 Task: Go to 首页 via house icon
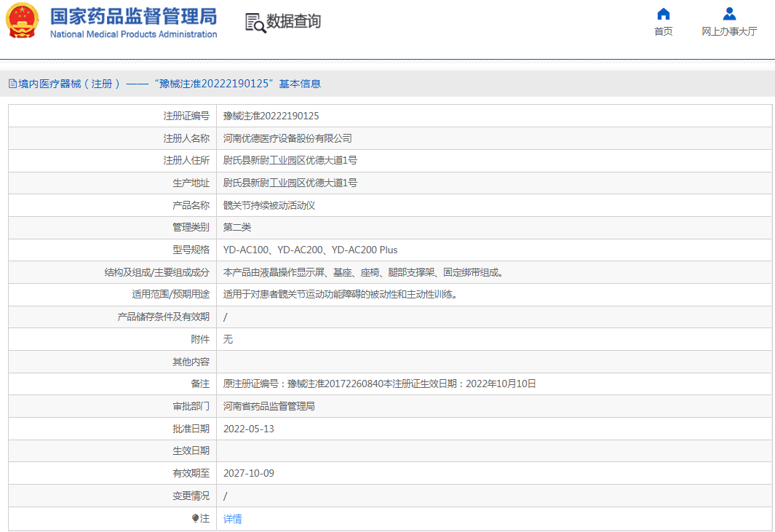[x=663, y=13]
